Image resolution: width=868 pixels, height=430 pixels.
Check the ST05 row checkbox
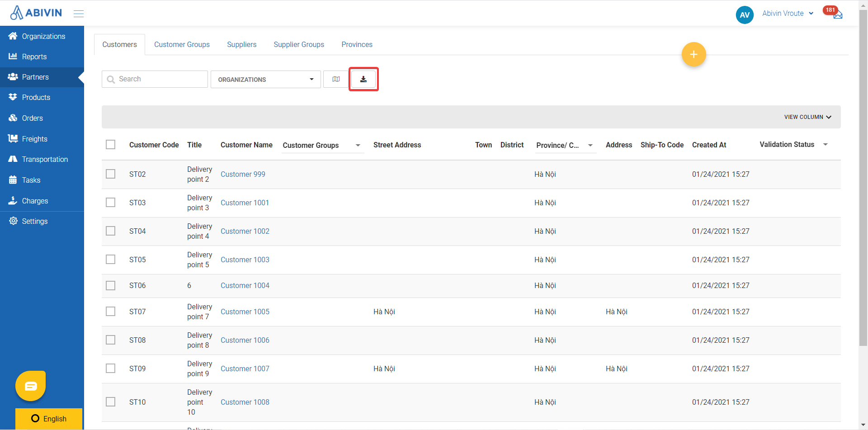110,259
